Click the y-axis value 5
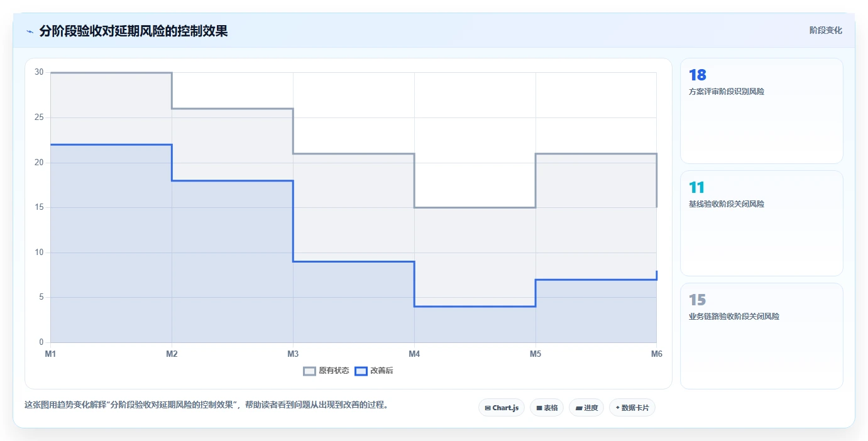This screenshot has width=868, height=441. point(41,297)
